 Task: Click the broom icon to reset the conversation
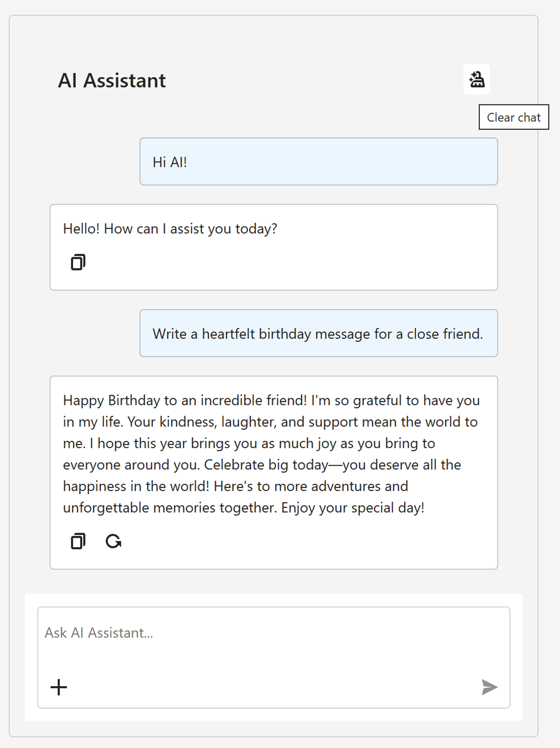(477, 80)
